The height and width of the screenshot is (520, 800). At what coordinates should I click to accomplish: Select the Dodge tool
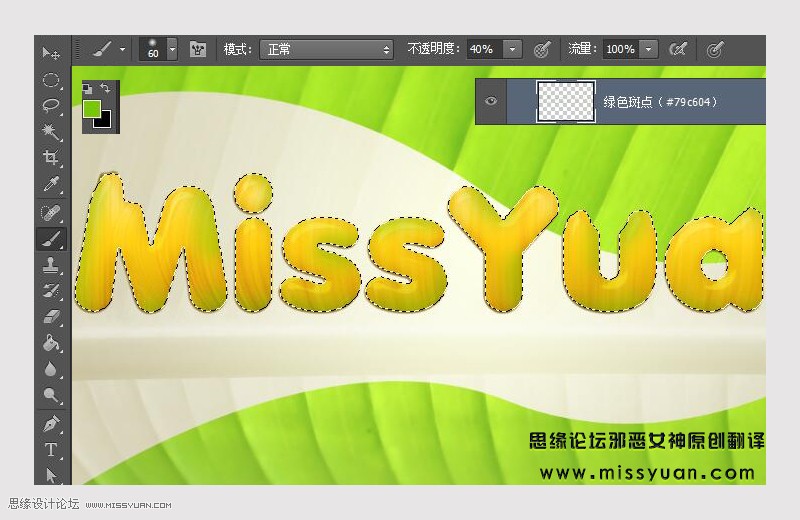tap(51, 395)
